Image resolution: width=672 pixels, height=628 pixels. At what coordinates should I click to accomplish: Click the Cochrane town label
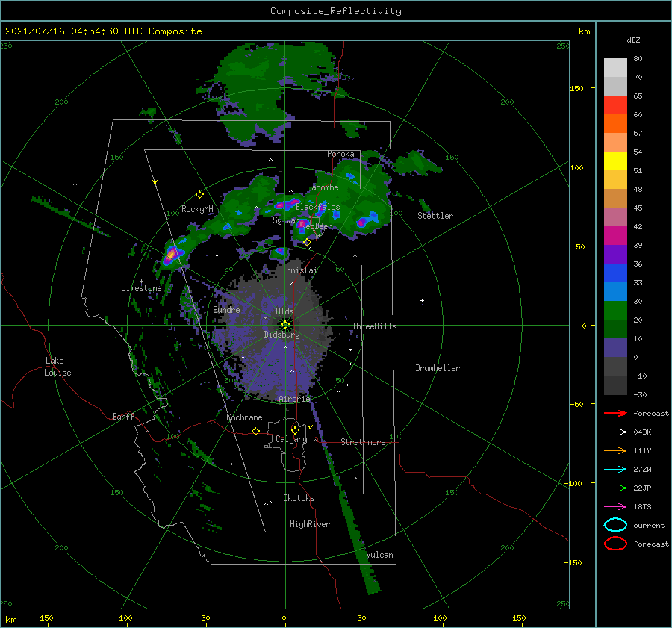click(244, 417)
